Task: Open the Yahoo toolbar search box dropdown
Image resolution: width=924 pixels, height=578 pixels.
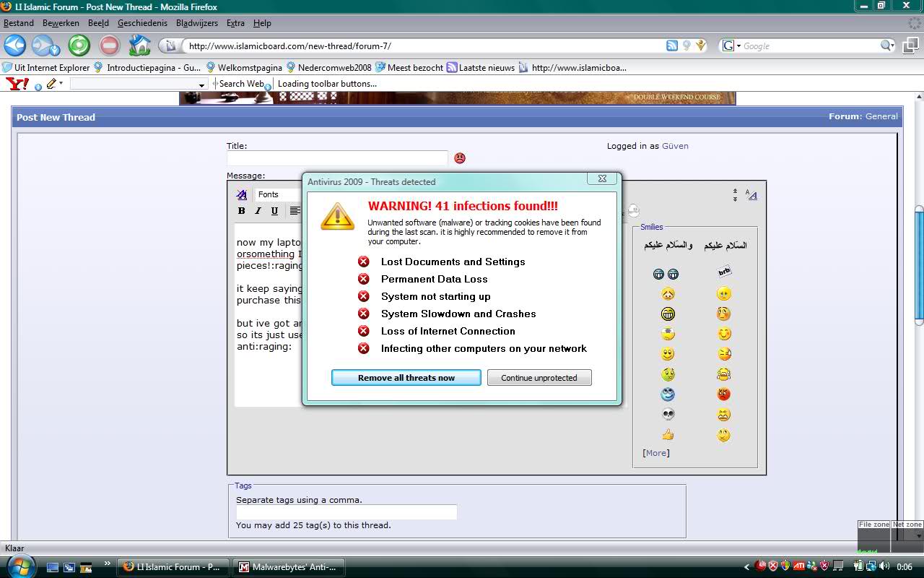Action: [x=202, y=85]
